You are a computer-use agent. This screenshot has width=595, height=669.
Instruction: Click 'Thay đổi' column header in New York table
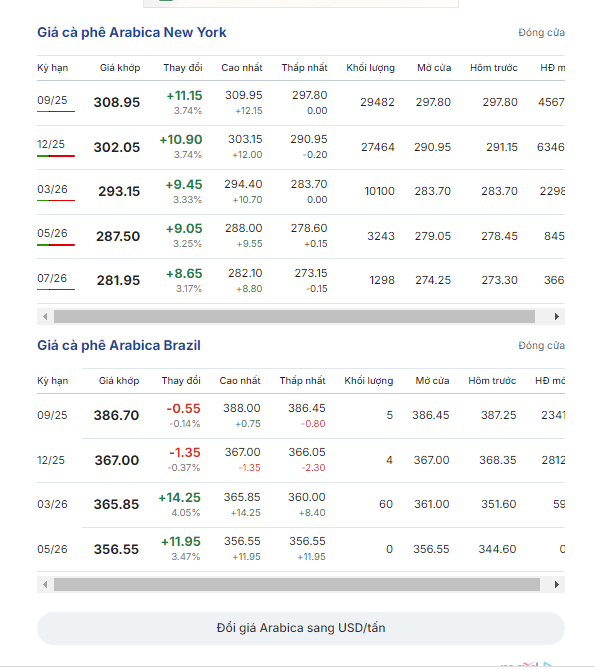pos(183,68)
